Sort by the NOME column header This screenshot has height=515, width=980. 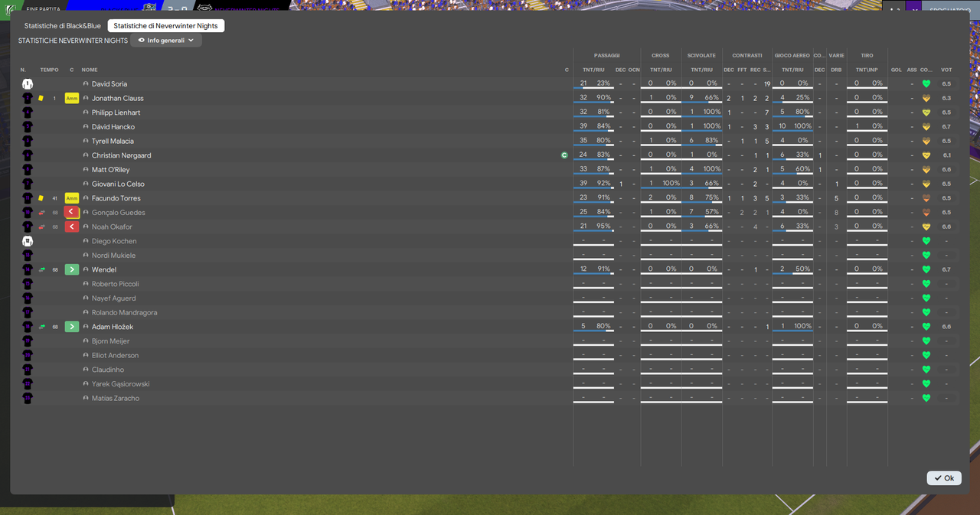point(90,70)
